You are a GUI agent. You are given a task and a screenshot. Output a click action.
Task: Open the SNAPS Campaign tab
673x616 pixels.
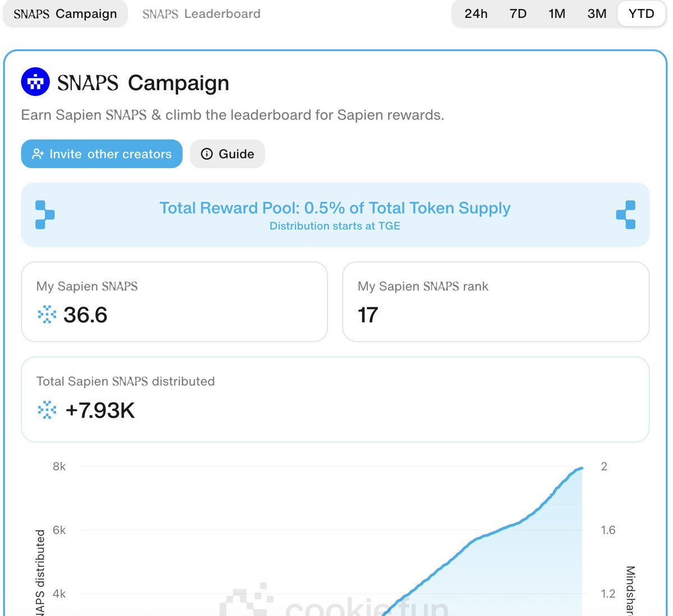(65, 14)
